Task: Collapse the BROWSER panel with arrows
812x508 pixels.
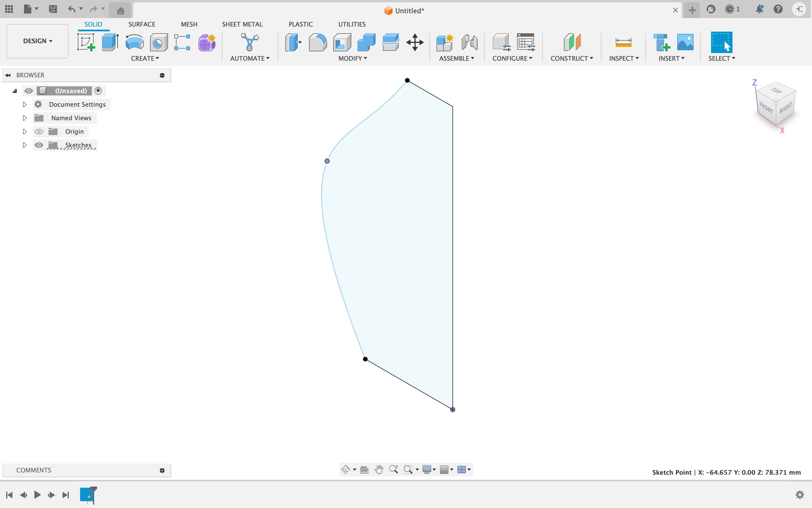Action: point(8,75)
